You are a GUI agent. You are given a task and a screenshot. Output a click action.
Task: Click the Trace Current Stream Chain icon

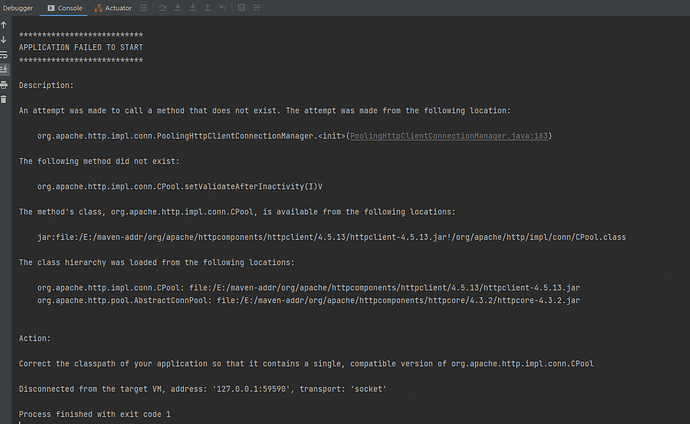(x=255, y=7)
